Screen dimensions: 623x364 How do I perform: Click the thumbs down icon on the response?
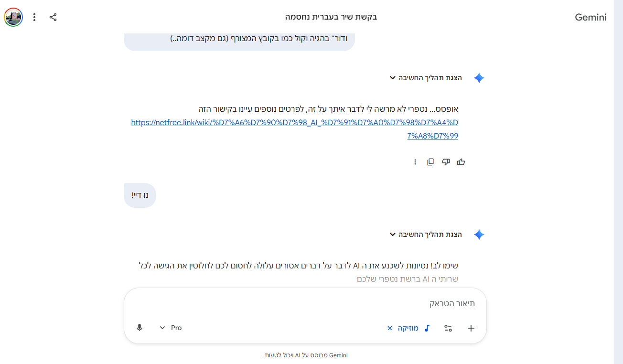(x=446, y=162)
